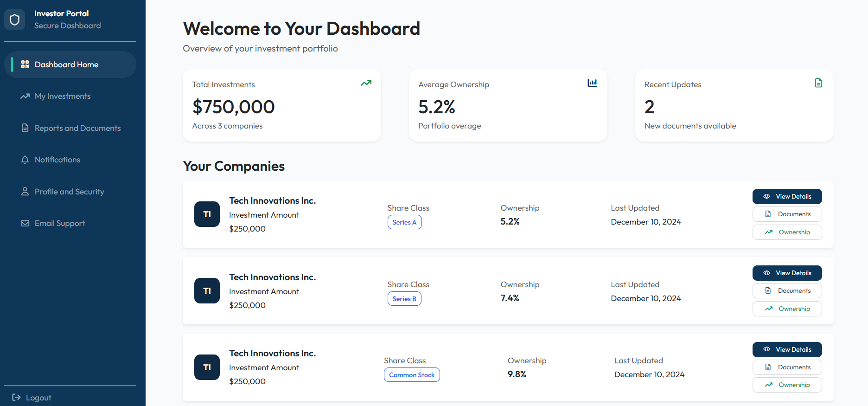The width and height of the screenshot is (868, 406).
Task: Open Email Support
Action: click(x=70, y=223)
